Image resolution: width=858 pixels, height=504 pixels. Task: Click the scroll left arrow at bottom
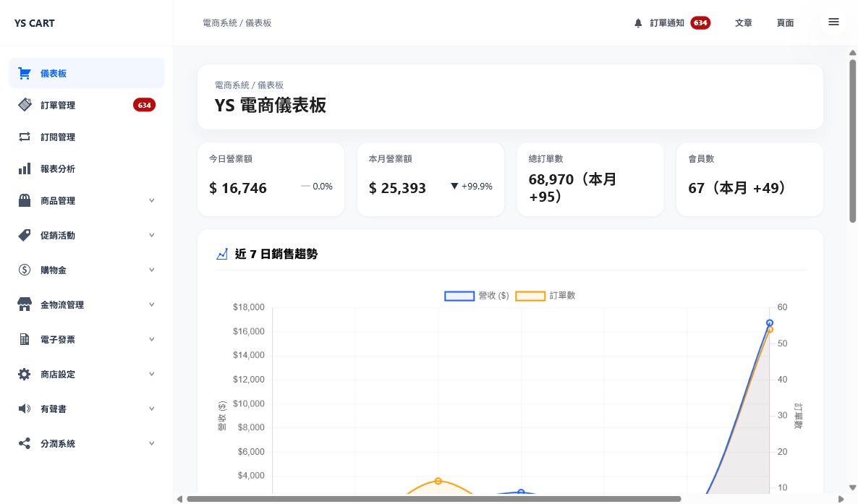[179, 499]
